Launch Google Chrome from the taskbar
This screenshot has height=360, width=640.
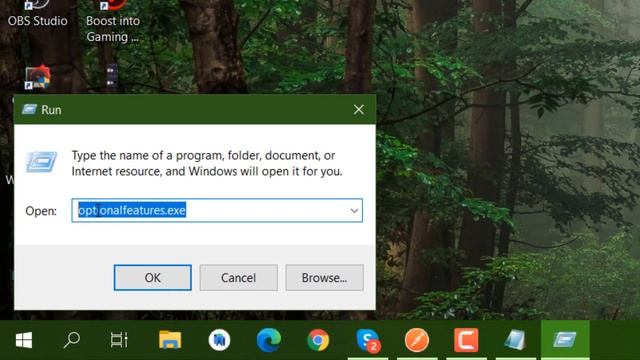tap(318, 340)
